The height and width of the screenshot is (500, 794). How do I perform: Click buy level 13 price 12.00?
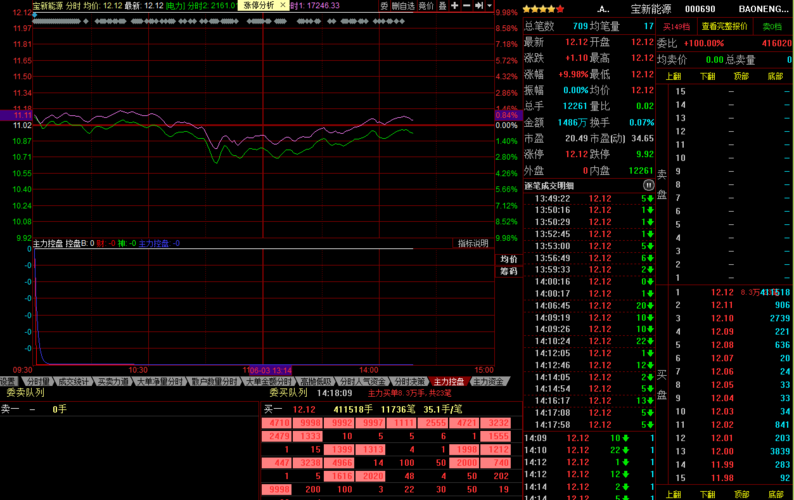tap(722, 451)
